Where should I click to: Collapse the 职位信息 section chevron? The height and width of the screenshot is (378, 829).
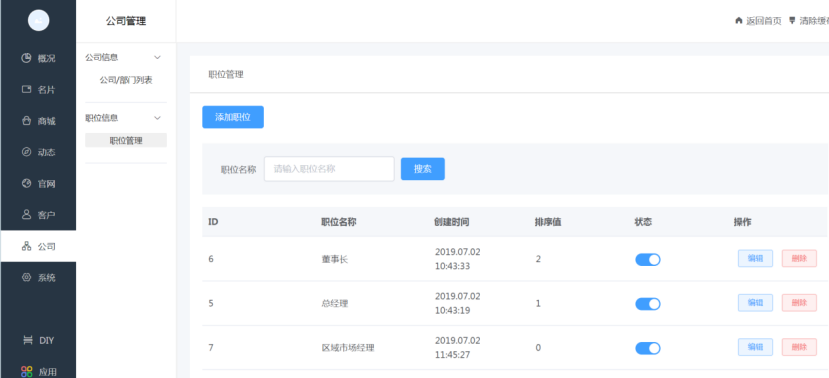(x=157, y=117)
